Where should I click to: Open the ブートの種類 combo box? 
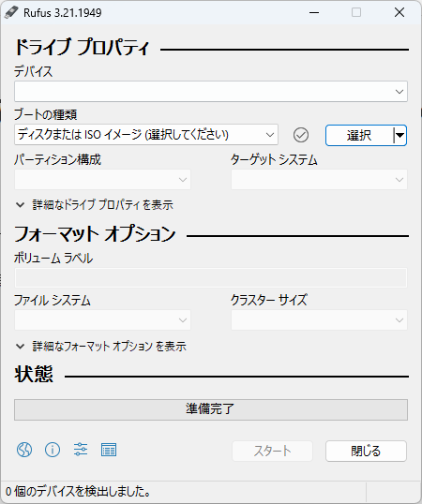click(146, 134)
